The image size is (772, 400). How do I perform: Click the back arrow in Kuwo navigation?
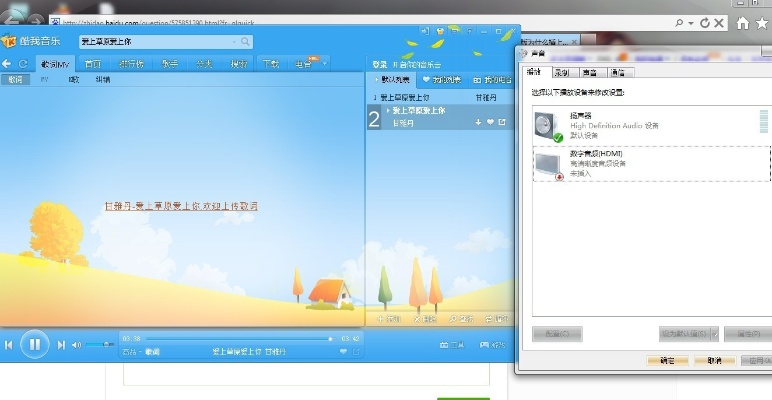[7, 64]
